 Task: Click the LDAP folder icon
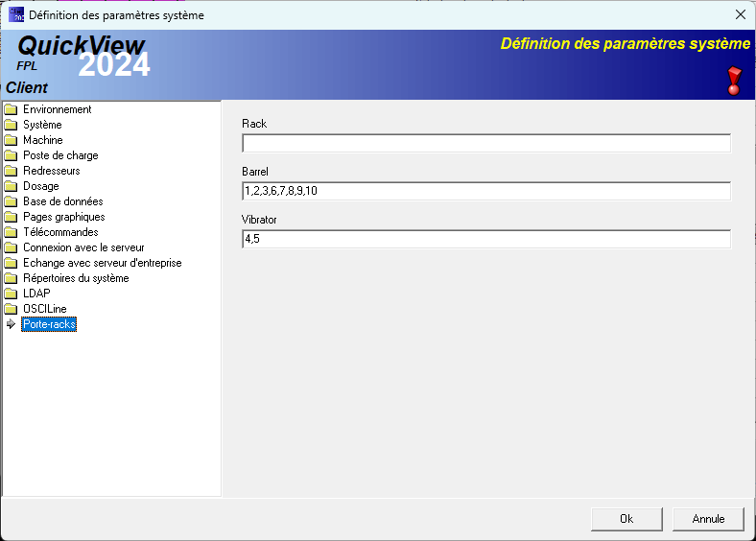tap(11, 294)
